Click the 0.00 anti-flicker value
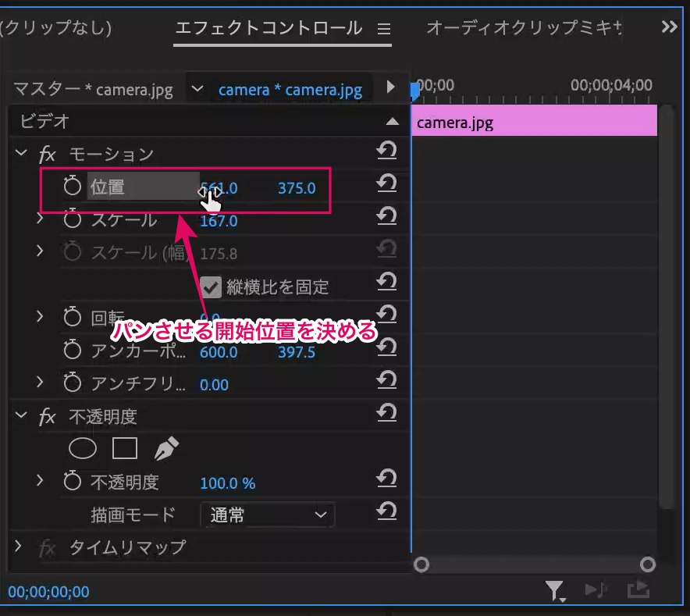 point(214,385)
